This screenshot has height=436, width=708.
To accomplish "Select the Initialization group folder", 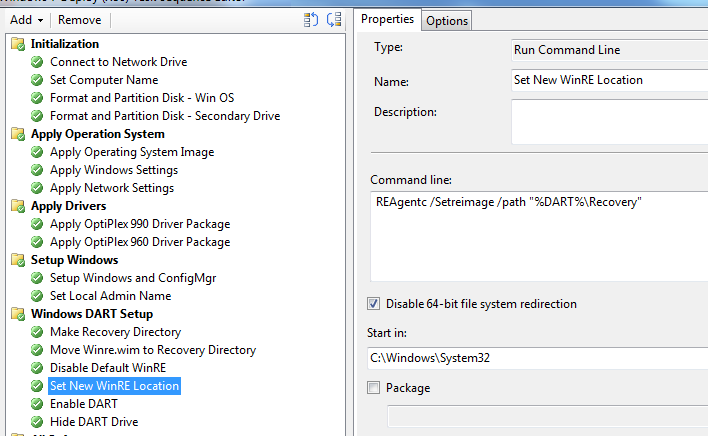I will point(65,44).
